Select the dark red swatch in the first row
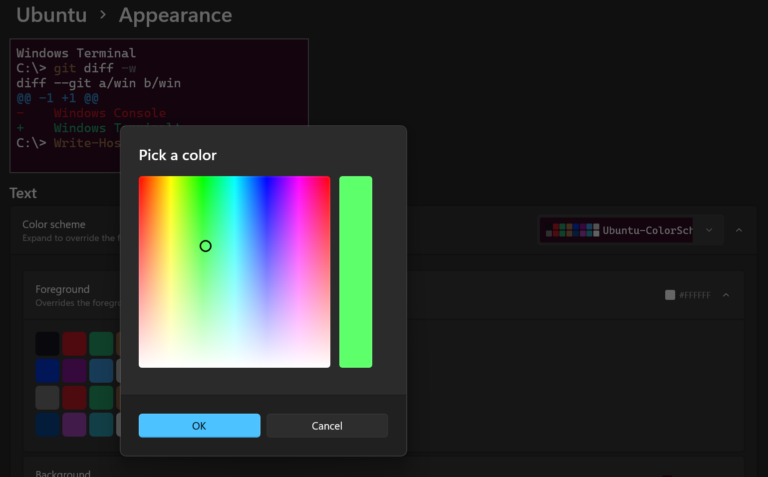Image resolution: width=768 pixels, height=477 pixels. (x=75, y=344)
